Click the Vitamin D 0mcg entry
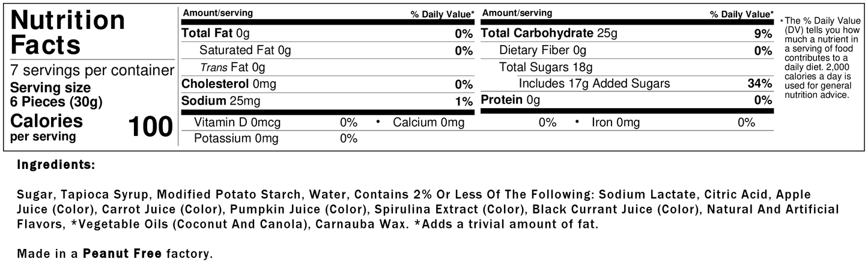This screenshot has width=868, height=276. click(x=237, y=123)
